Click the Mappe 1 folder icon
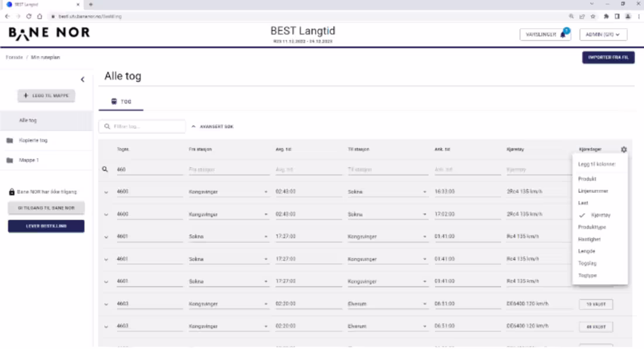Image resolution: width=644 pixels, height=349 pixels. pos(10,160)
